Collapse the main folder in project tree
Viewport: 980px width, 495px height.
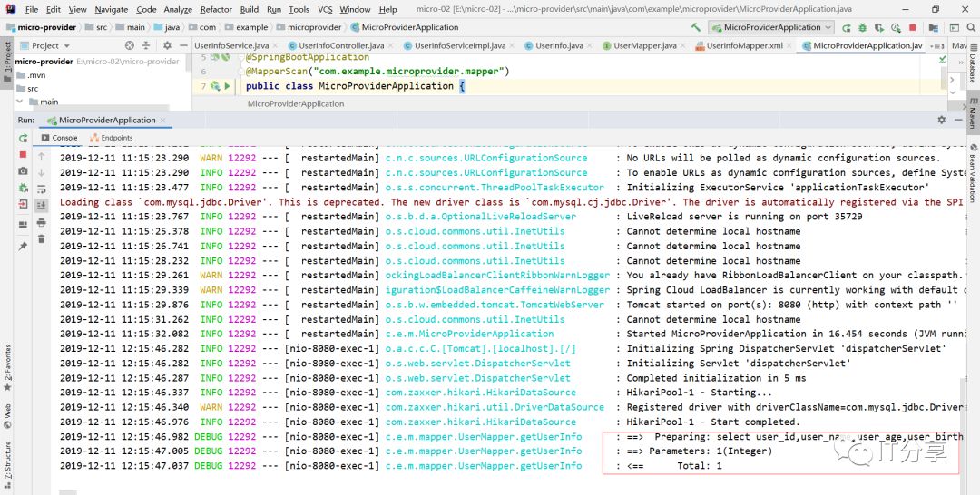click(20, 102)
